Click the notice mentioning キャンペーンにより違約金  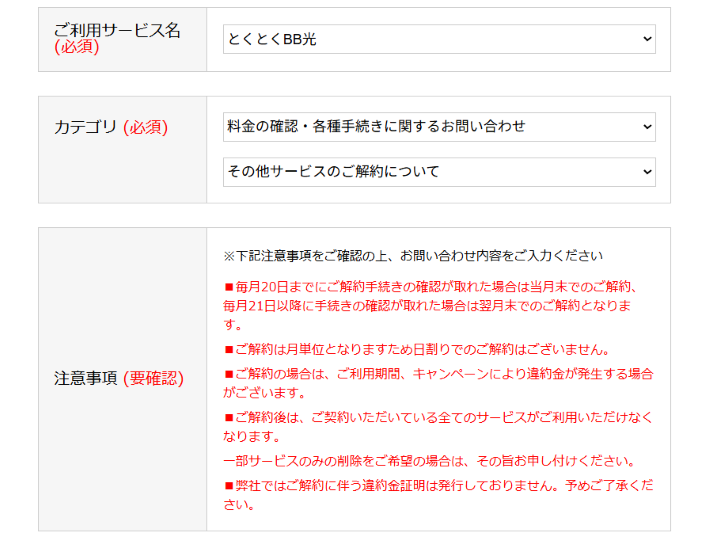438,383
